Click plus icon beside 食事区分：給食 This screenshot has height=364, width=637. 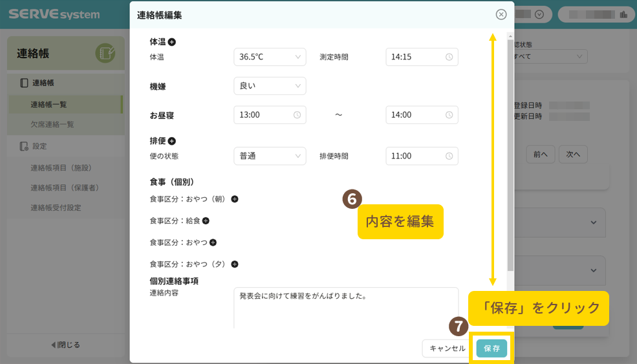(206, 220)
